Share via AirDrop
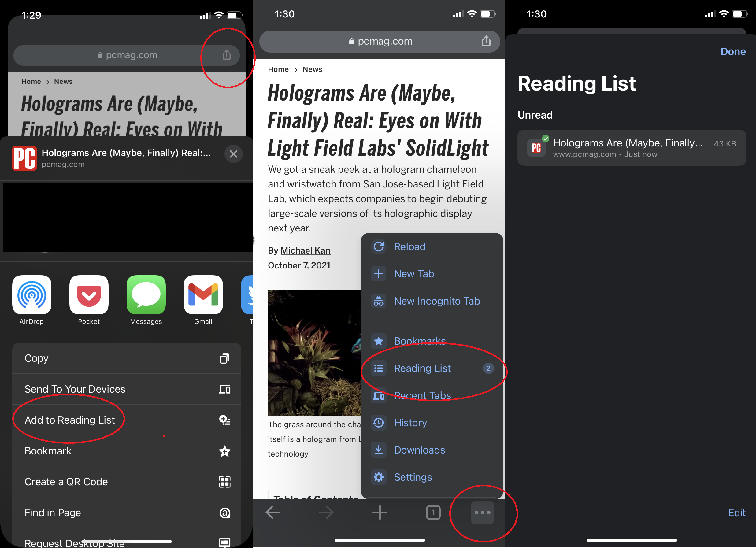The width and height of the screenshot is (756, 548). (x=32, y=300)
